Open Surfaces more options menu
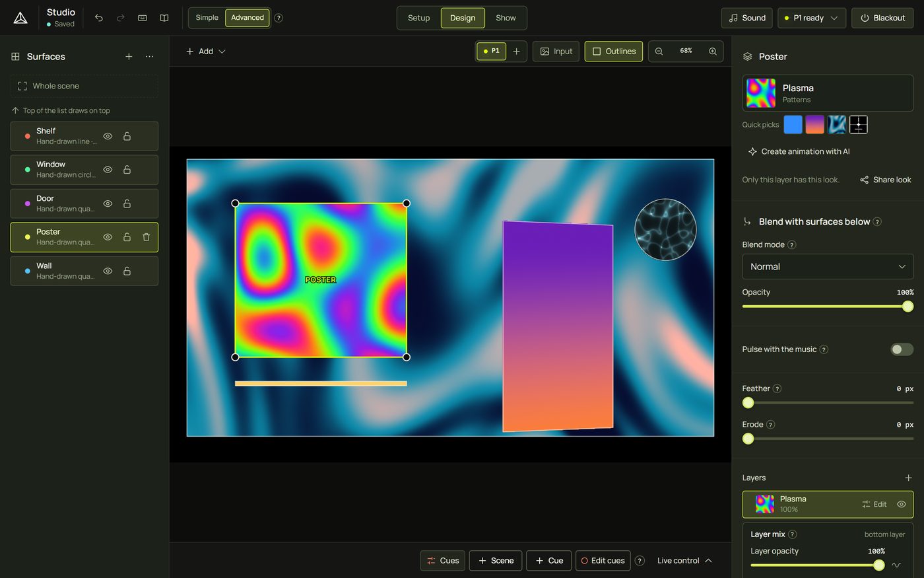 (150, 57)
